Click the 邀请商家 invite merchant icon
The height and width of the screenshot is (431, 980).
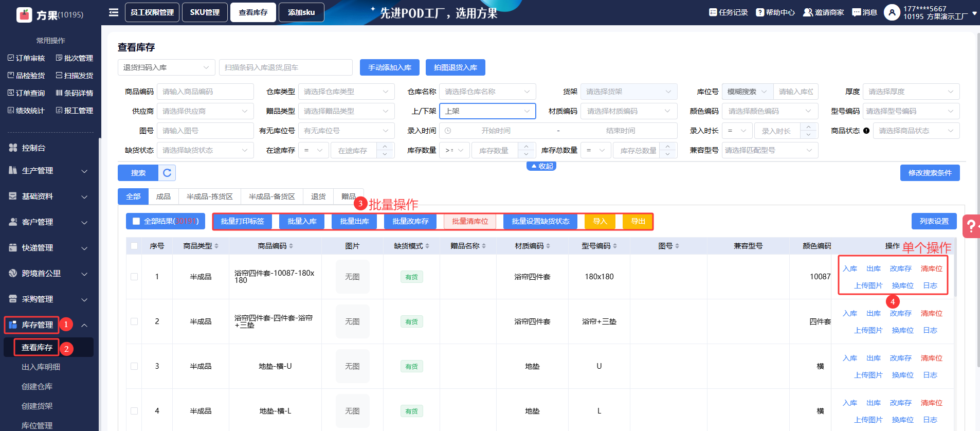tap(808, 12)
